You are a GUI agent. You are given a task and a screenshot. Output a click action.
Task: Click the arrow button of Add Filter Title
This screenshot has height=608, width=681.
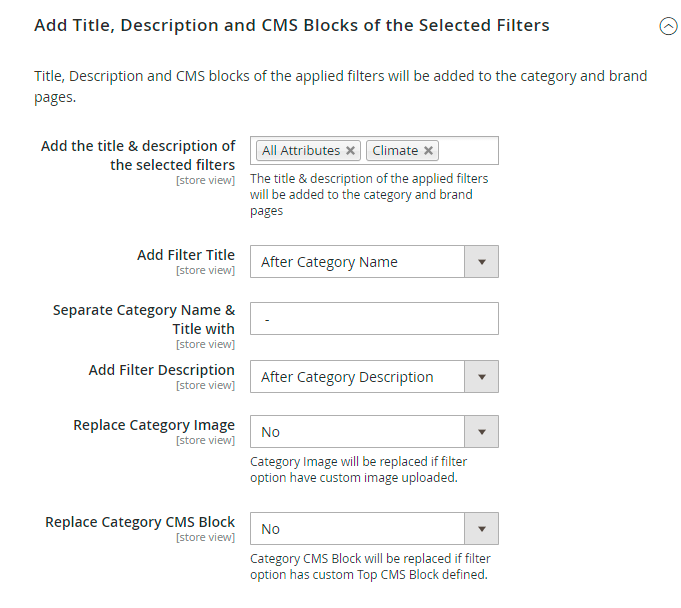[481, 262]
